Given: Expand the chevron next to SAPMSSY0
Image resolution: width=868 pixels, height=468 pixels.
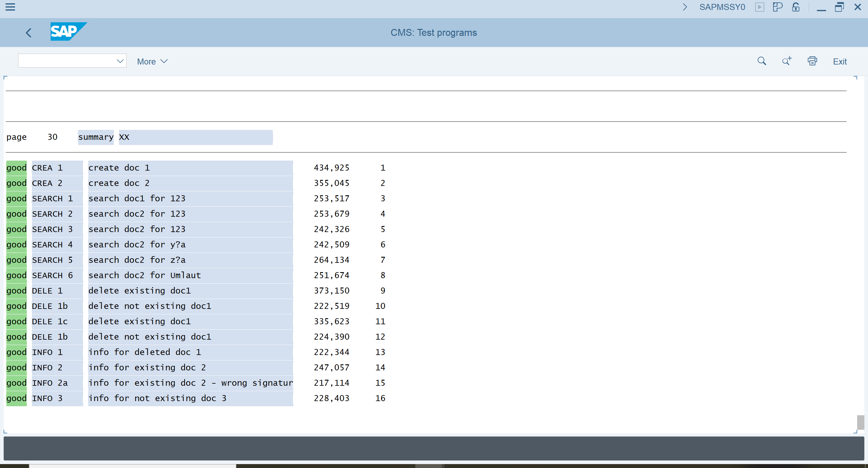Looking at the screenshot, I should [x=684, y=7].
